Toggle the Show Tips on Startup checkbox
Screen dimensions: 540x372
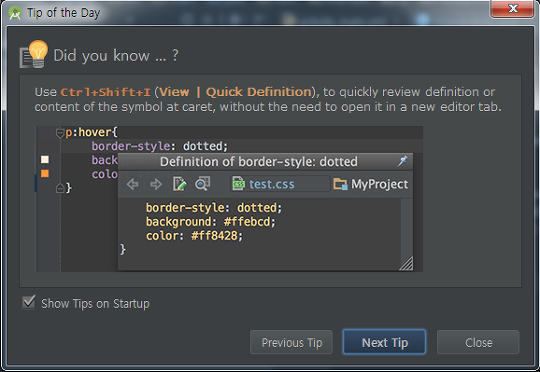[x=29, y=303]
